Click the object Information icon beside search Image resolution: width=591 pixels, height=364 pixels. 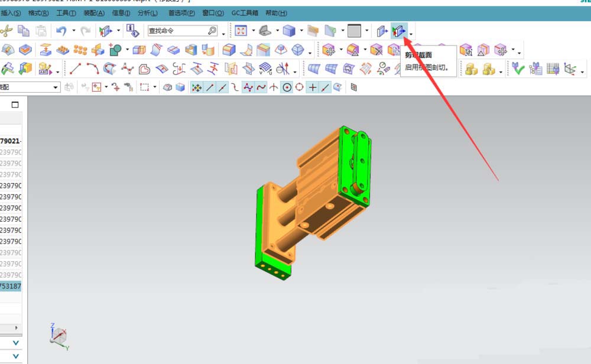(132, 31)
